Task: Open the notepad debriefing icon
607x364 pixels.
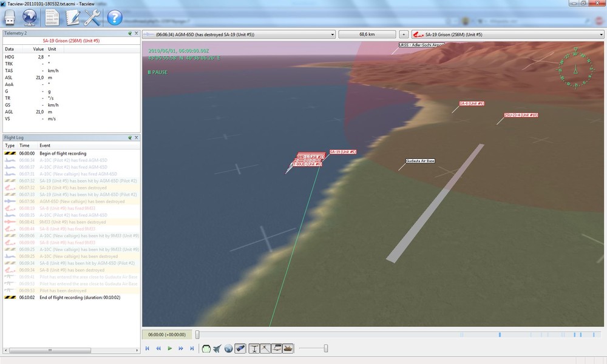Action: [x=72, y=18]
